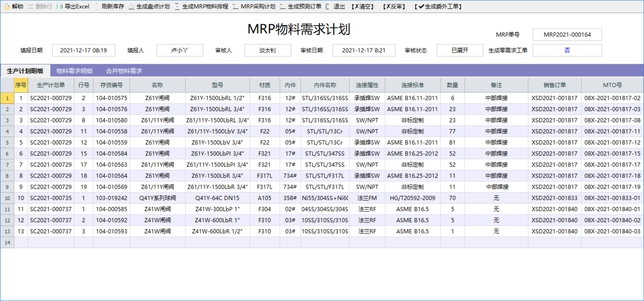Click the 型号 column header
This screenshot has height=301, width=644.
(x=218, y=85)
